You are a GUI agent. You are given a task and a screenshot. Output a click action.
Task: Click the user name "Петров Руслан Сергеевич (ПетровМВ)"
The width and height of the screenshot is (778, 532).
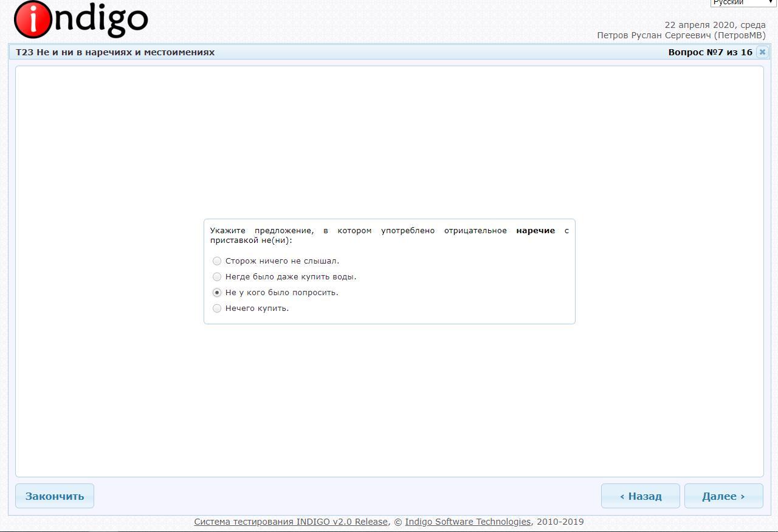tap(681, 35)
